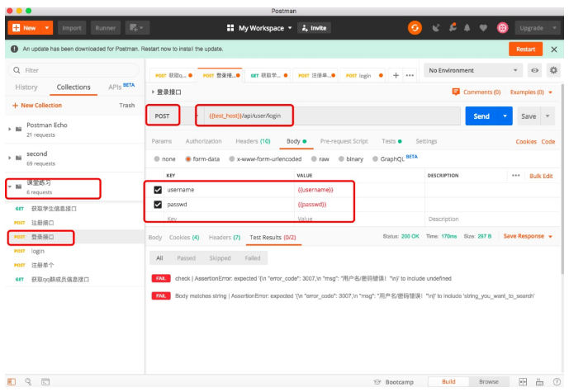Image resolution: width=569 pixels, height=392 pixels.
Task: Click the Invite button
Action: [x=314, y=28]
